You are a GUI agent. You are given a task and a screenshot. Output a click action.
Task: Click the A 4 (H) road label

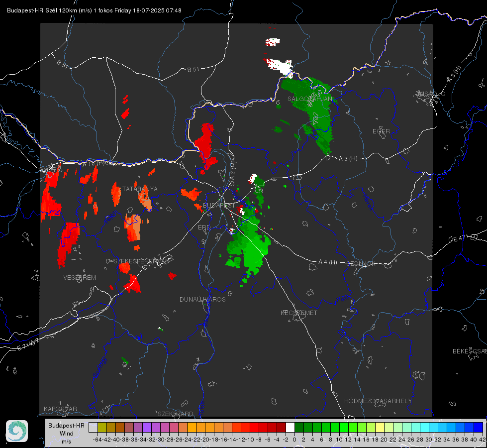point(328,262)
